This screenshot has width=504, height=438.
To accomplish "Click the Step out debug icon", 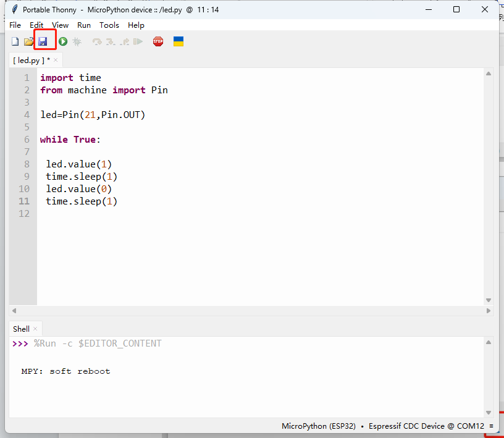I will (124, 41).
